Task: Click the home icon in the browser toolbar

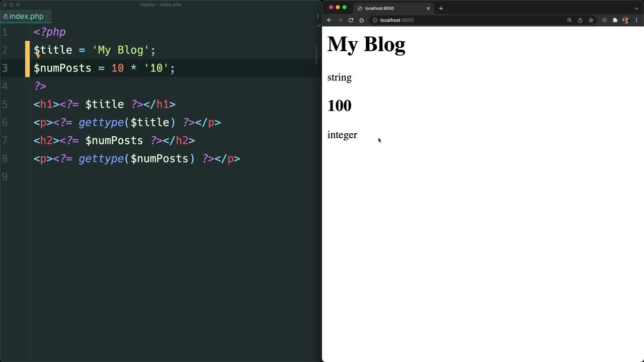Action: pyautogui.click(x=362, y=20)
